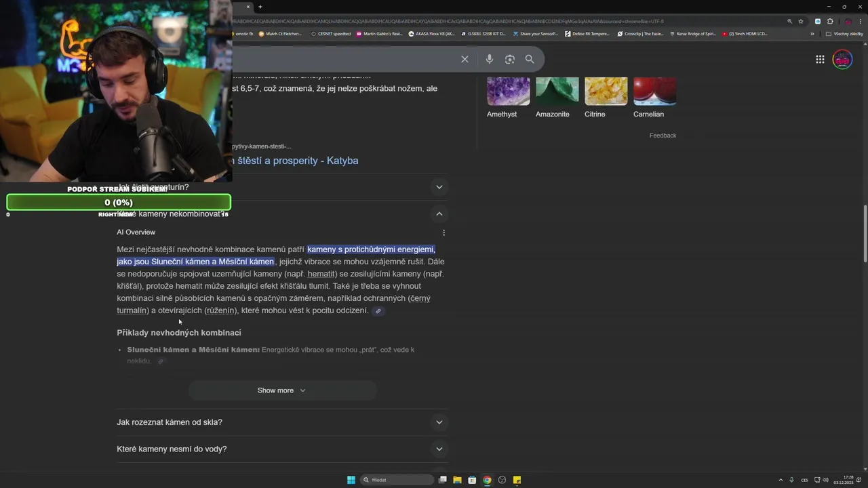Open Google Lens image search icon
This screenshot has width=868, height=488.
point(509,59)
